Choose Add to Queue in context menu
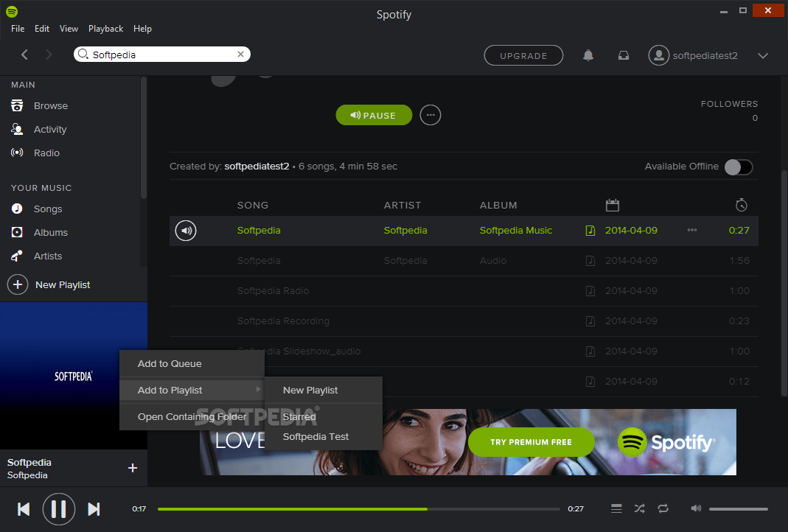Viewport: 788px width, 532px height. point(192,364)
